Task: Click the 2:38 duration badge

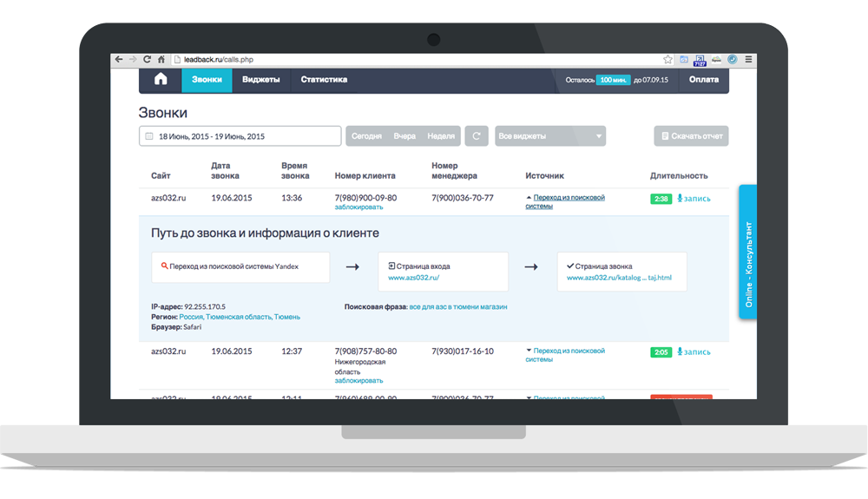Action: tap(661, 199)
